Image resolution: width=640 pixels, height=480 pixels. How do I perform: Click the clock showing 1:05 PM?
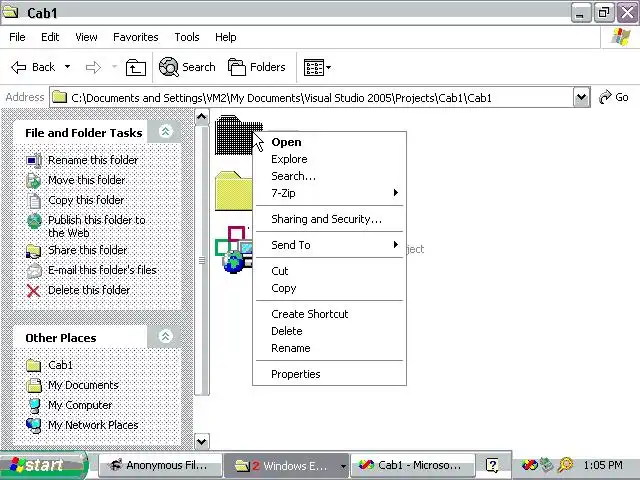tap(603, 465)
